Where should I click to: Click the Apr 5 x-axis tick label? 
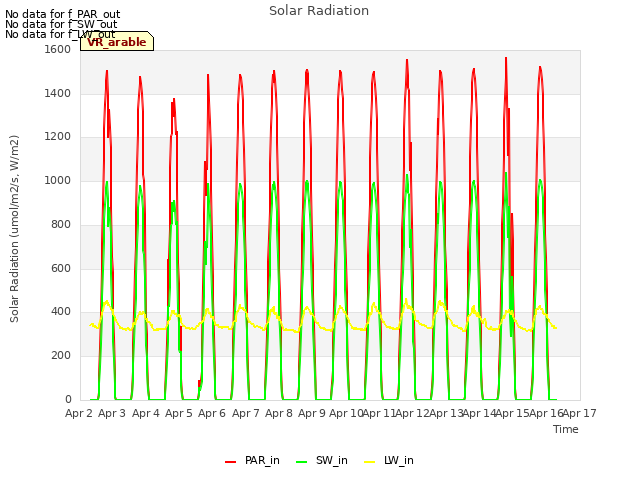click(178, 413)
